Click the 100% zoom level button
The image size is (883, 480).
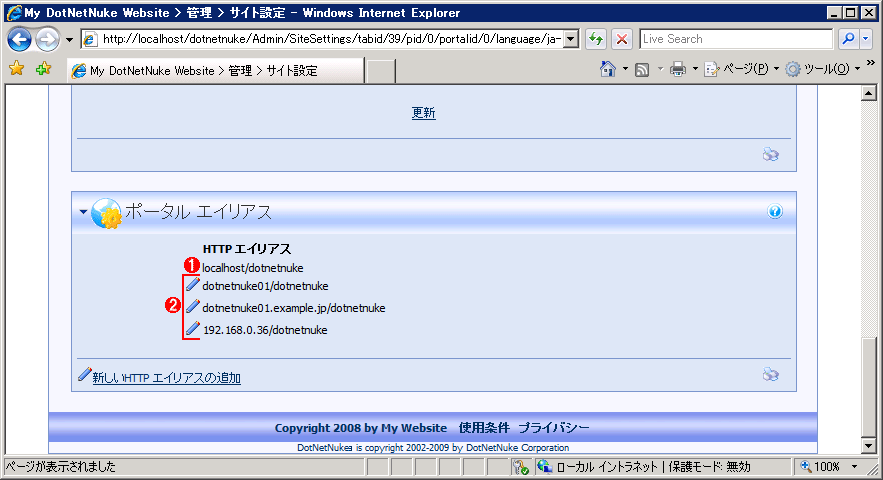click(x=820, y=466)
